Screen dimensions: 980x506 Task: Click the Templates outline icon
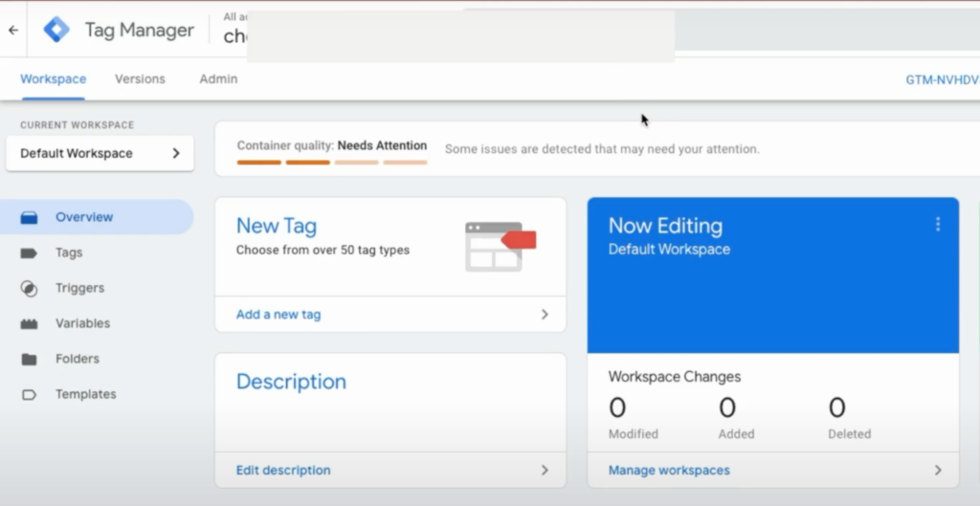coord(29,395)
